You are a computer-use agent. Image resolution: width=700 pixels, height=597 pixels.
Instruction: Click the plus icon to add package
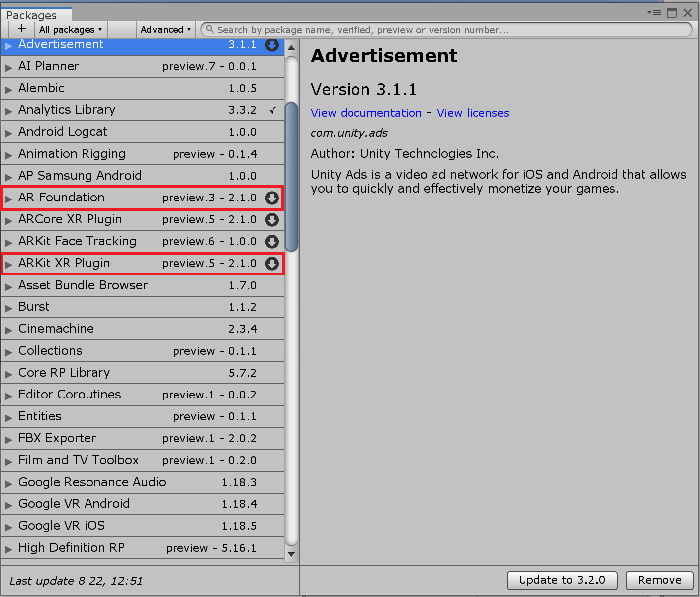22,29
